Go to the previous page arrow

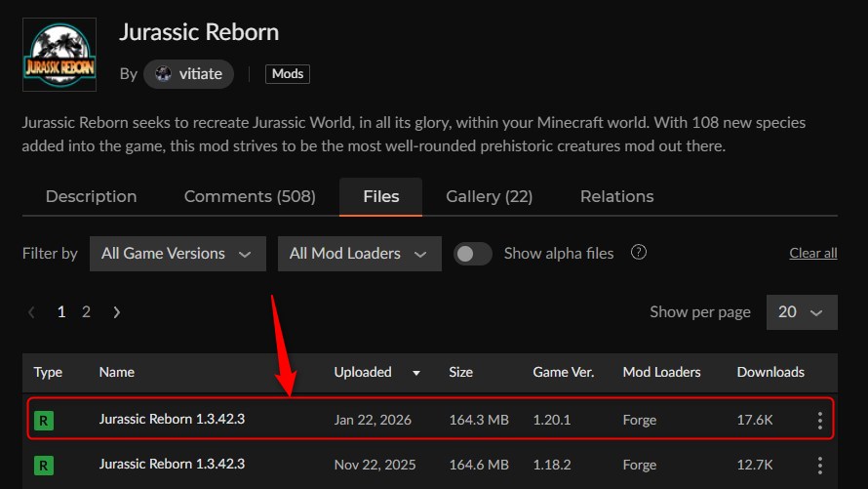pyautogui.click(x=32, y=312)
